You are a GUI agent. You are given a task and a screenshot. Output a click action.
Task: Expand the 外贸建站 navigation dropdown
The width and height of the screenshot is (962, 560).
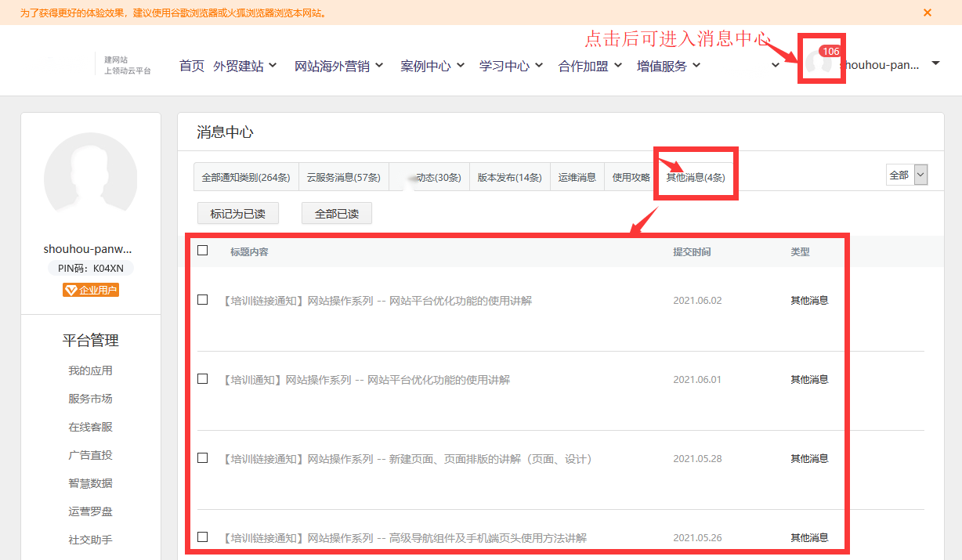coord(245,66)
